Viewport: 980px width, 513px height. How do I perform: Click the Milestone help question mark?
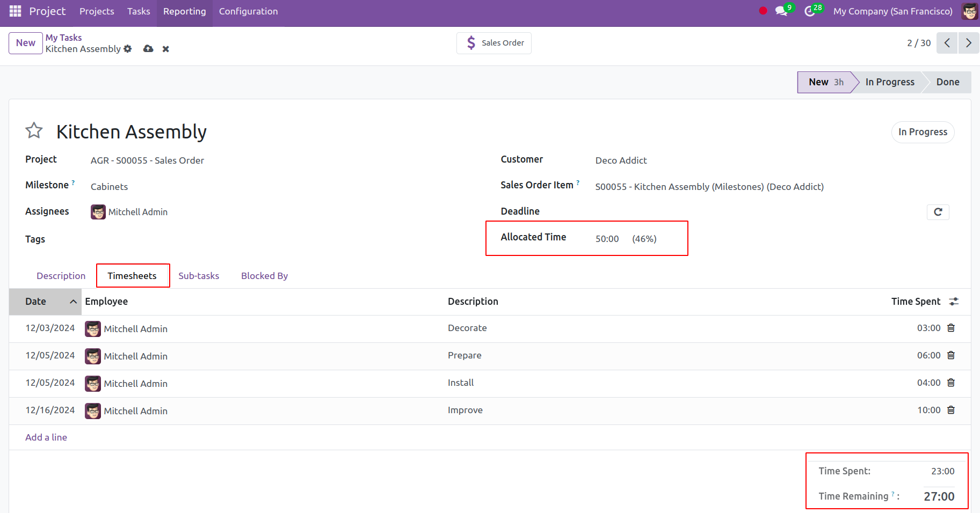click(73, 182)
